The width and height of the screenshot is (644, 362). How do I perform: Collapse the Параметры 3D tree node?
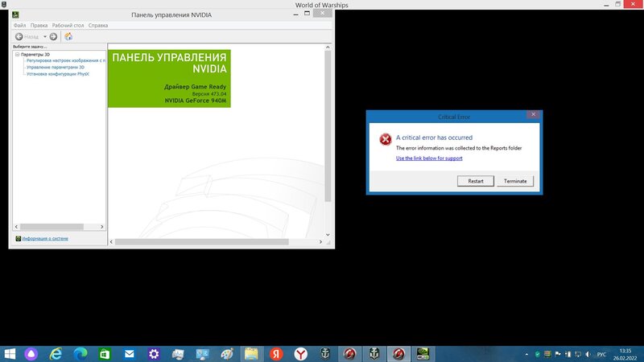[x=17, y=54]
